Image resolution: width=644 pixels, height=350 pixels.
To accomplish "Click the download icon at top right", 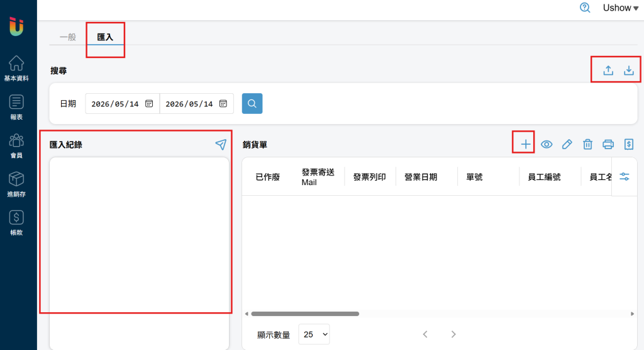I will pyautogui.click(x=629, y=71).
